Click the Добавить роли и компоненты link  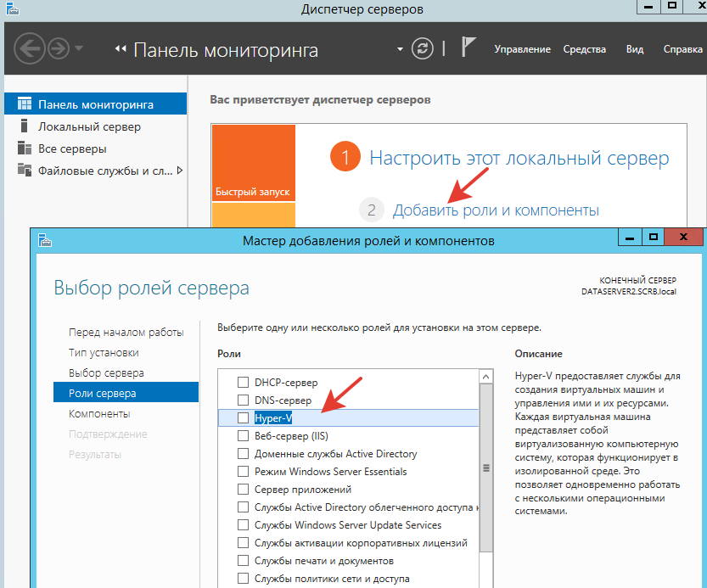coord(496,210)
